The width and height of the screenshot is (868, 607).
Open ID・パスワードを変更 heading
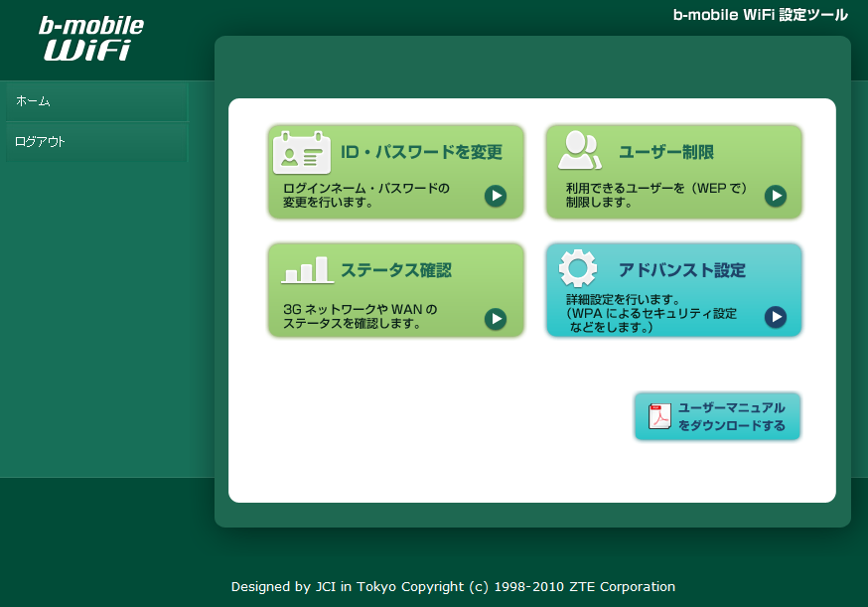coord(421,152)
